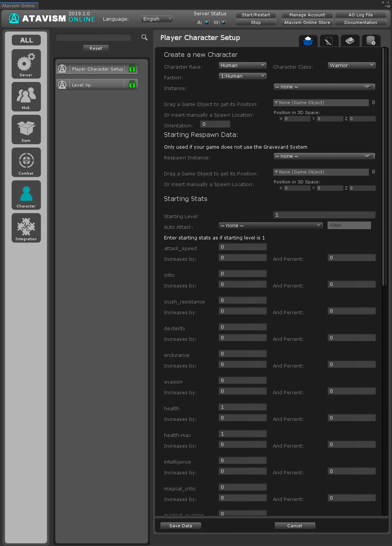
Task: Click the search magnifier icon
Action: (145, 37)
